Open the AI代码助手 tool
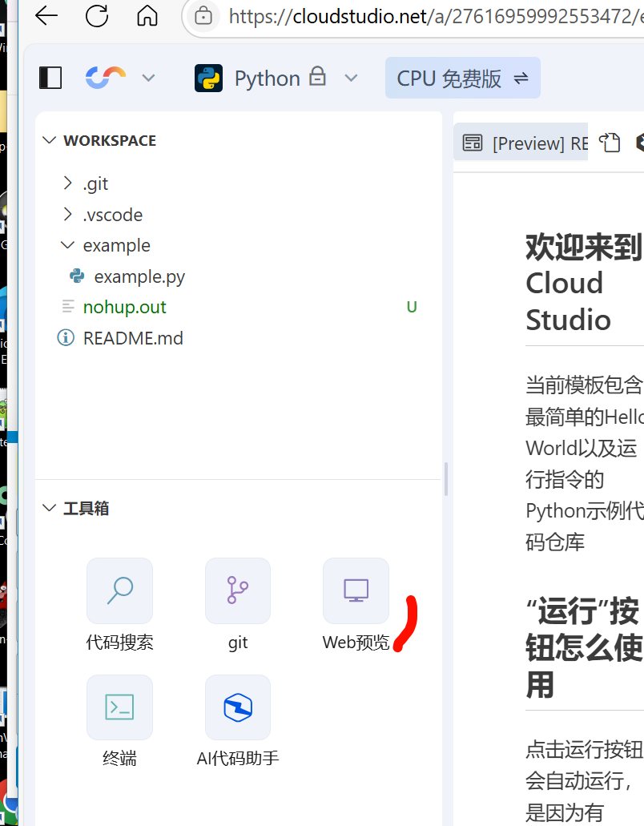This screenshot has height=826, width=644. pyautogui.click(x=238, y=707)
